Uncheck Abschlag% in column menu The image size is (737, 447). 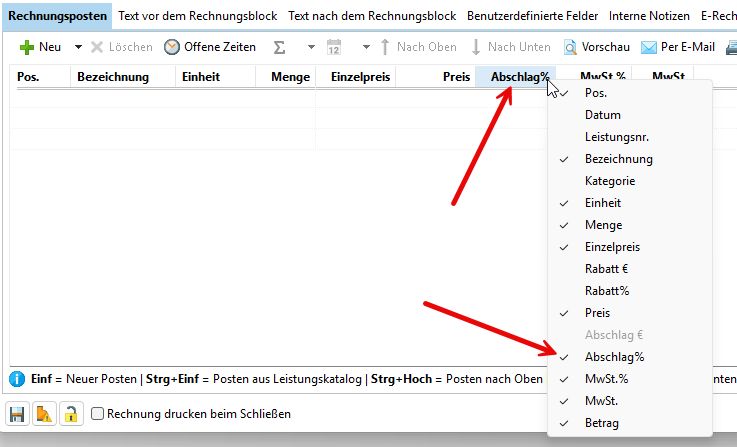[x=614, y=357]
